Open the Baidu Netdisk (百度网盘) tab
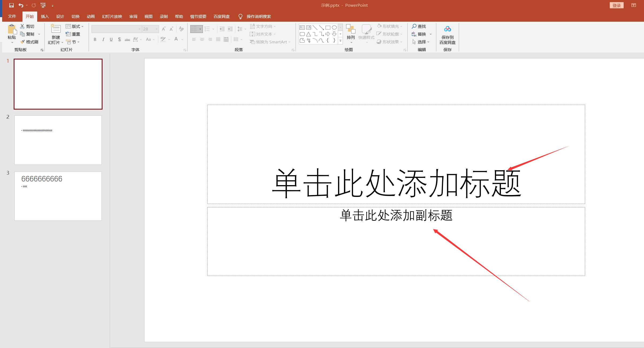Viewport: 644px width, 348px height. (222, 16)
